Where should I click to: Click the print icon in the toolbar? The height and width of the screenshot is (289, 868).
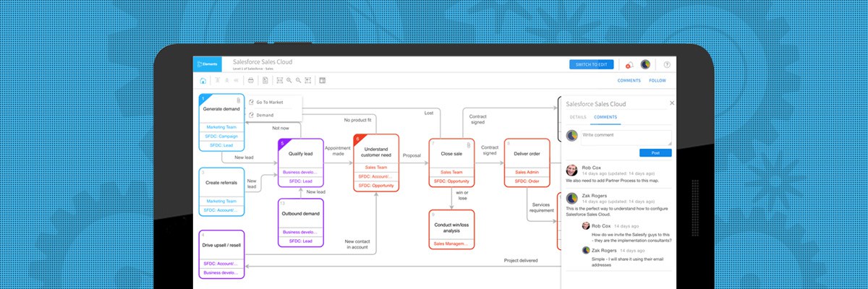pyautogui.click(x=251, y=80)
